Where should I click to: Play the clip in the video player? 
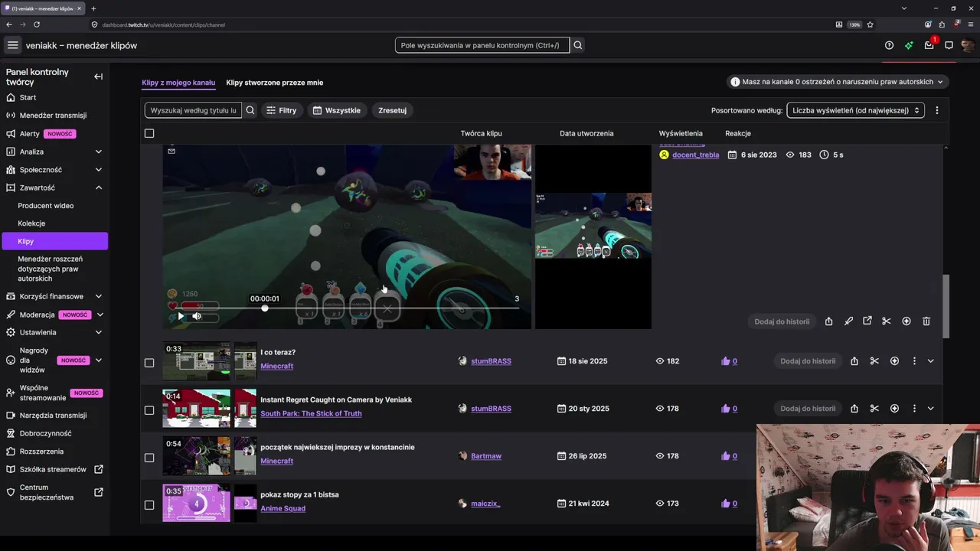click(x=181, y=316)
